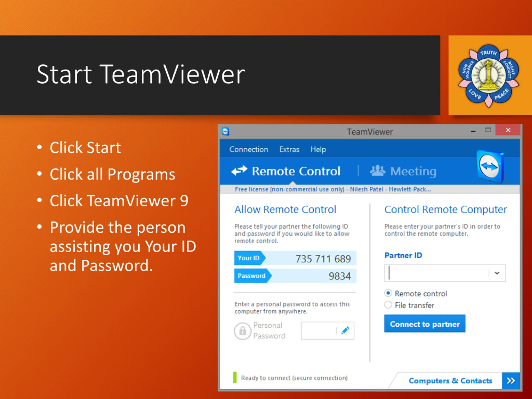Minimize the TeamViewer window

tap(473, 131)
